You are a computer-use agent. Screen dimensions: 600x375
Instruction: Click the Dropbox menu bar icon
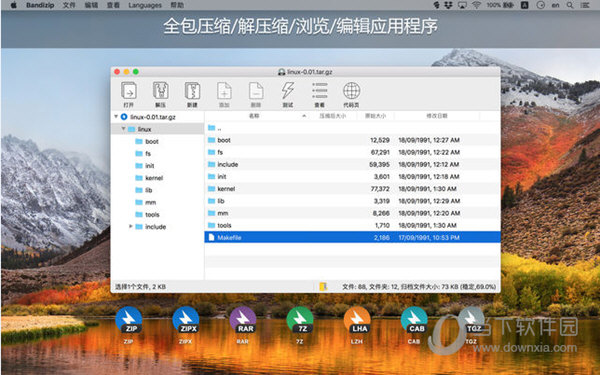[x=448, y=5]
